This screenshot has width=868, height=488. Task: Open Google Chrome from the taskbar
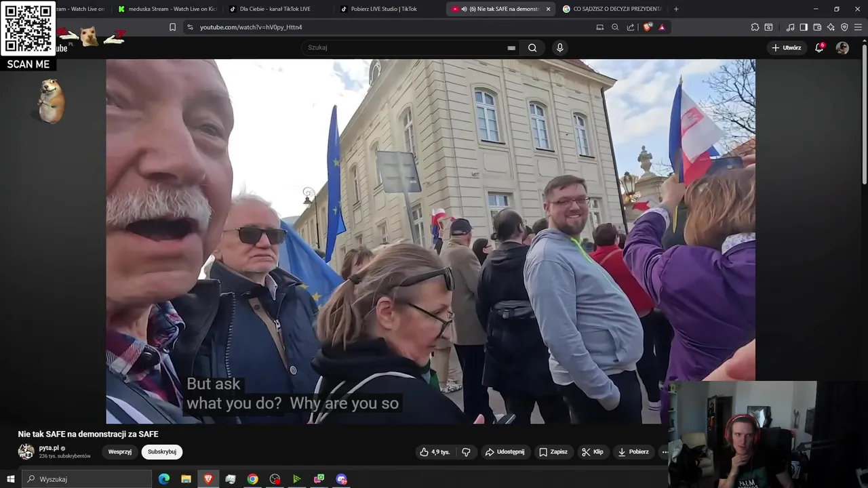point(252,479)
